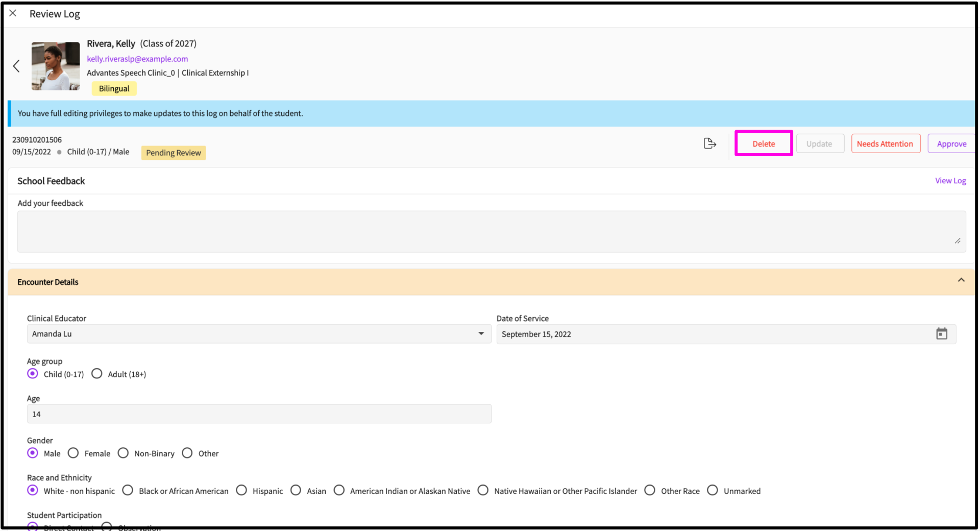
Task: Open the Date of Service calendar picker
Action: point(941,334)
